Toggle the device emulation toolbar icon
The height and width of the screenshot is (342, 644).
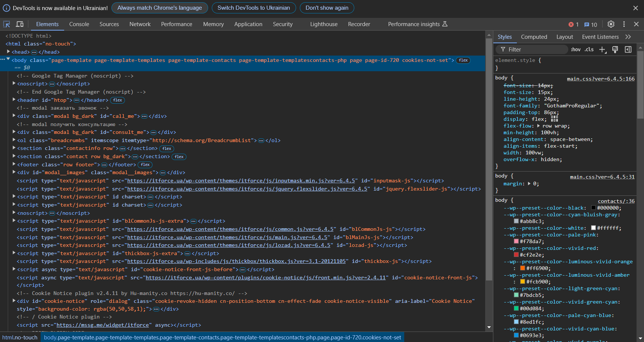[x=20, y=24]
